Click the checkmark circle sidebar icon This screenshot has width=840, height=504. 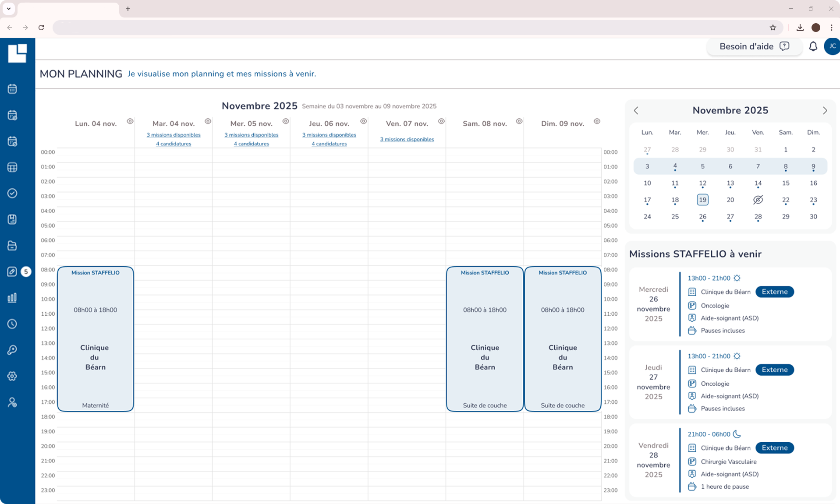pyautogui.click(x=12, y=194)
